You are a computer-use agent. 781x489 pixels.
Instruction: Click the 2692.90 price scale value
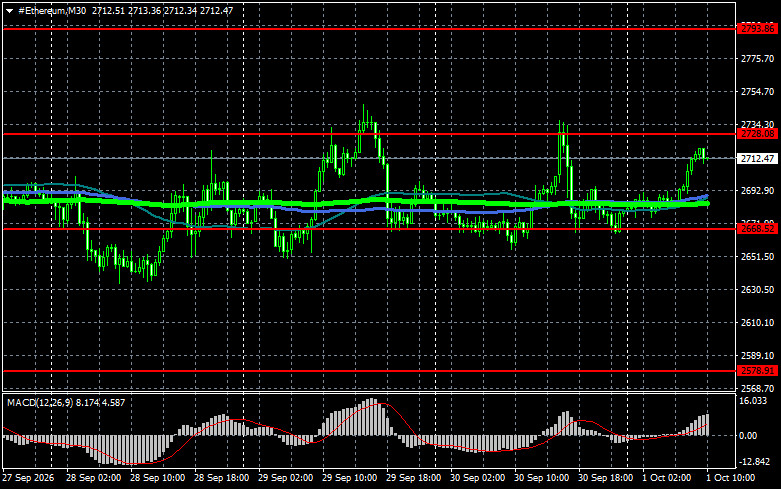(758, 191)
